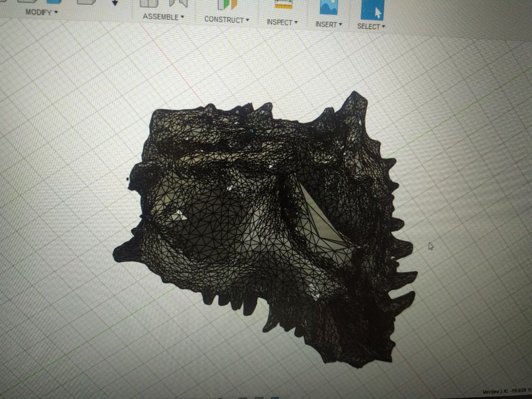Click the highlighted blue vertex on the mesh
This screenshot has height=399, width=532.
pos(251,131)
